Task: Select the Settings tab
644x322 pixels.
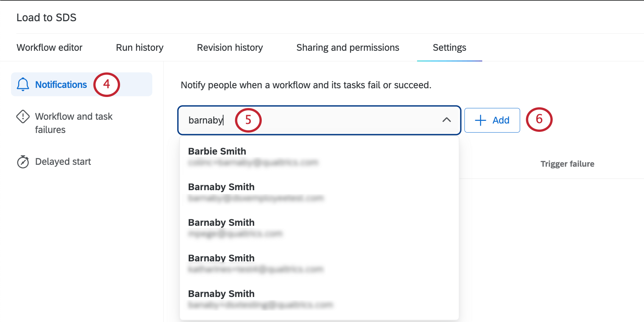Action: 449,47
